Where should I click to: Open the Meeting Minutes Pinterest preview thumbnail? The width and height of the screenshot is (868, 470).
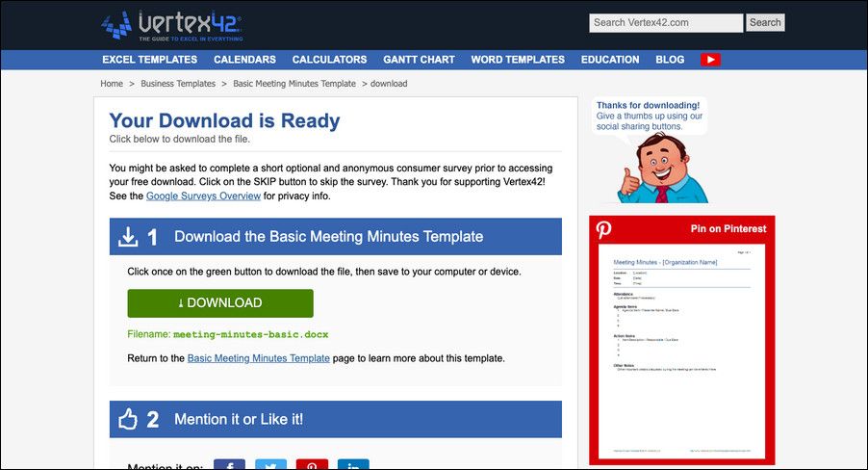pos(681,352)
